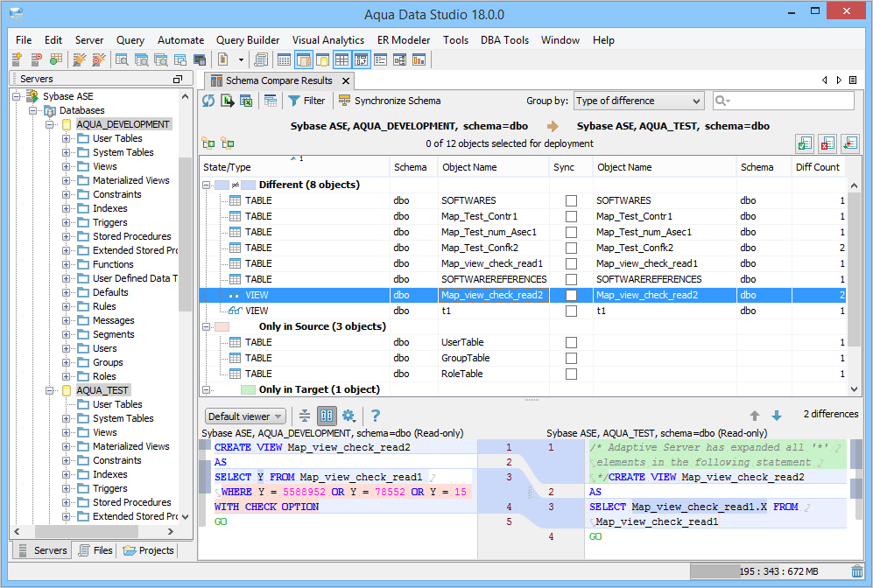Sort by the Diff Count column header
The height and width of the screenshot is (588, 873).
[x=817, y=167]
